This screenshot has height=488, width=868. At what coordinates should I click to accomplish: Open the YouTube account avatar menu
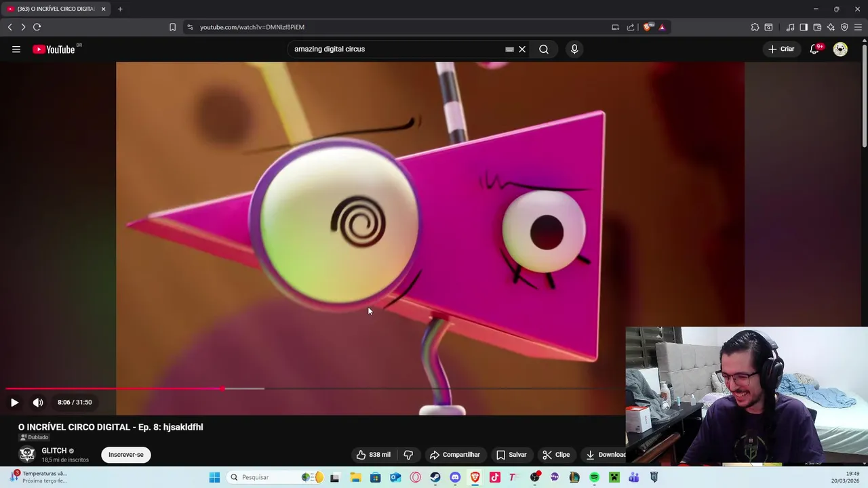tap(840, 49)
